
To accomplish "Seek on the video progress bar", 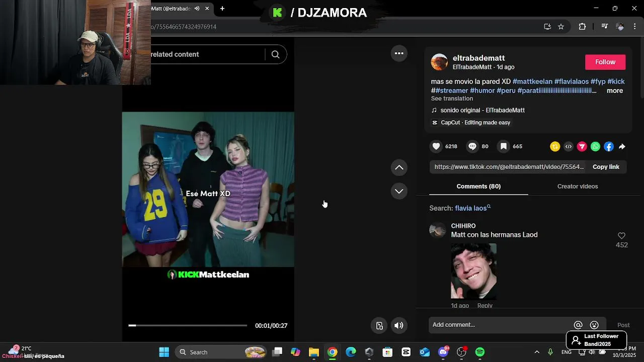I will 188,325.
